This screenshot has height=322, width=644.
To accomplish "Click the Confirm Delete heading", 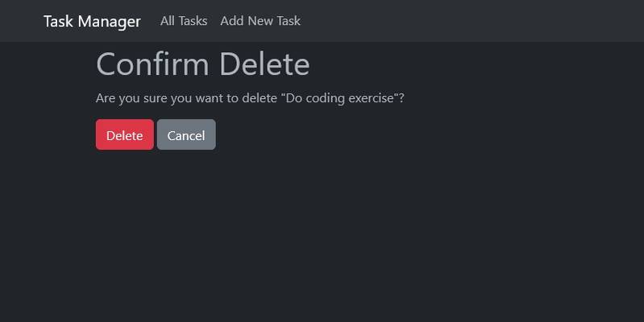I will 202,64.
